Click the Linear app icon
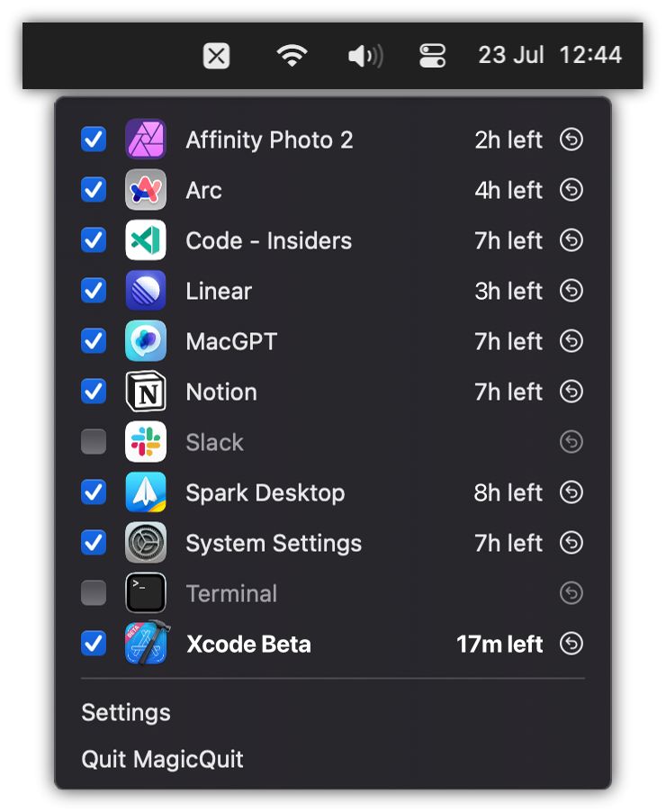Viewport: 666px width, 812px height. pyautogui.click(x=146, y=290)
